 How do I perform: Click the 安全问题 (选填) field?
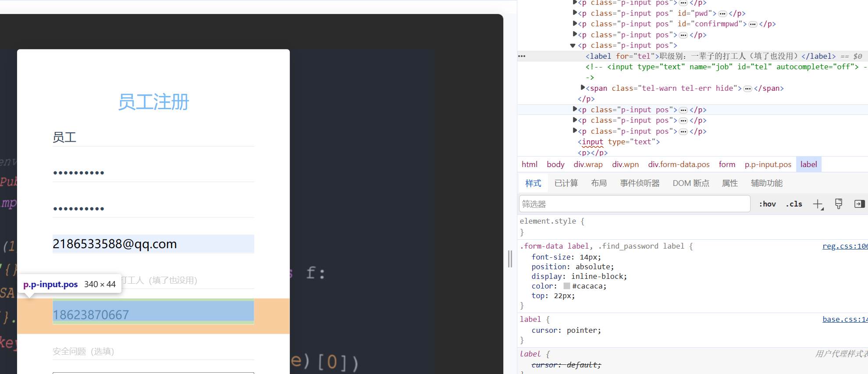(153, 351)
